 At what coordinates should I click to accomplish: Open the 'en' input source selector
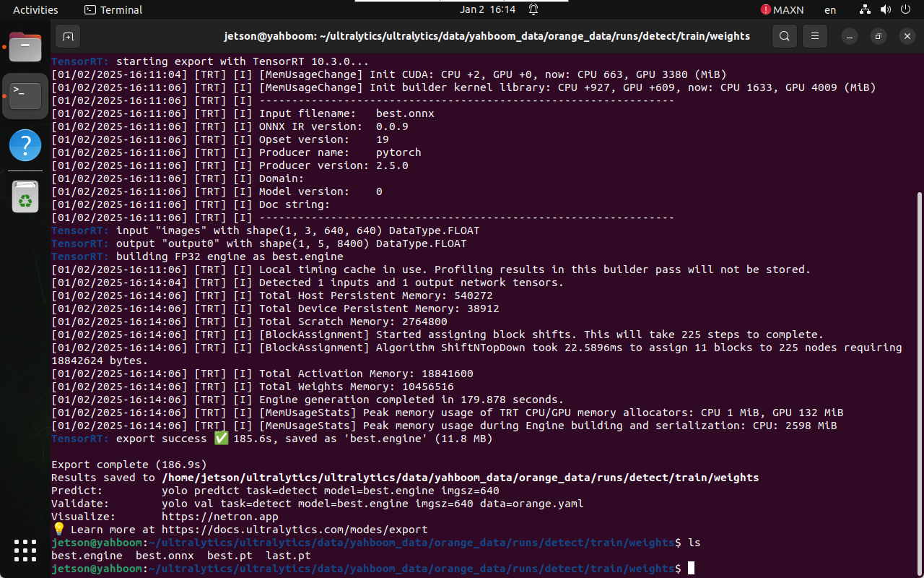tap(829, 10)
